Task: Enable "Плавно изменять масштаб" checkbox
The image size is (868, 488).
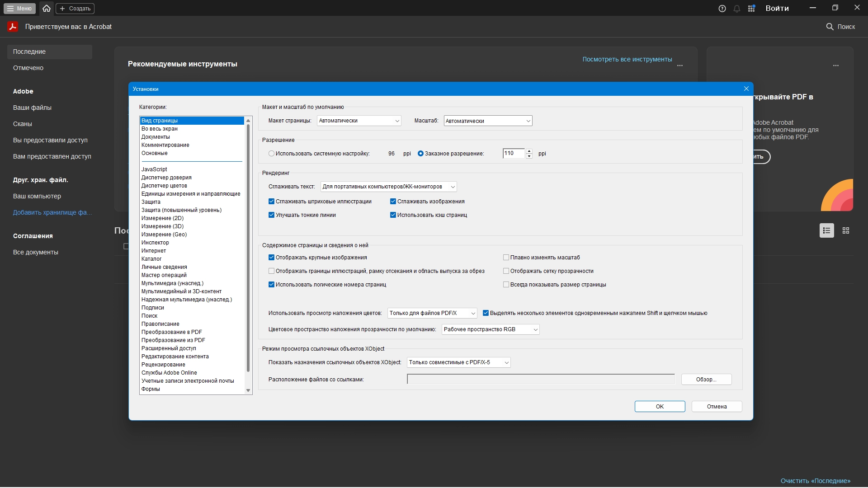Action: tap(506, 258)
